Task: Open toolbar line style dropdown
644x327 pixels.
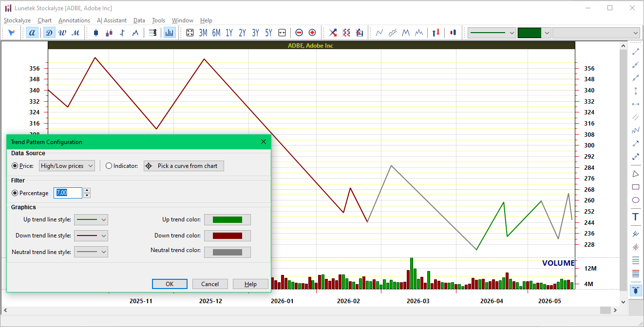Action: point(492,33)
